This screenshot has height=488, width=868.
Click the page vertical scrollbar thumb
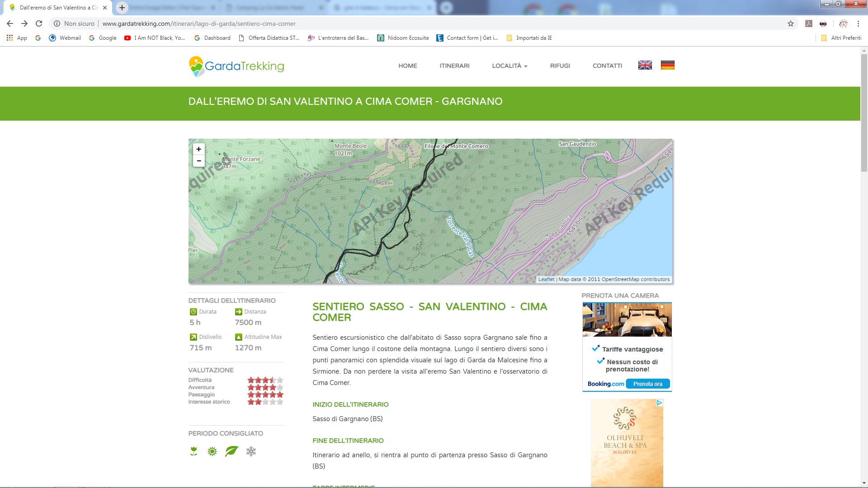pos(864,113)
